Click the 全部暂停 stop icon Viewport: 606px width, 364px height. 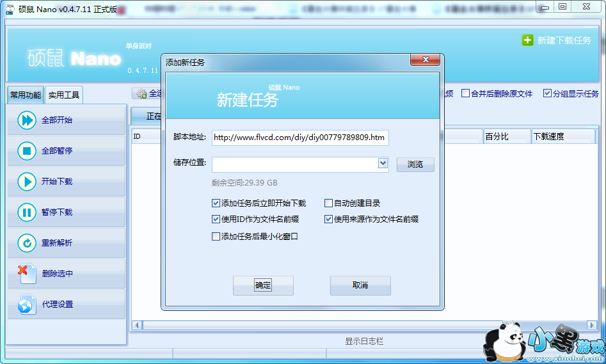point(27,151)
